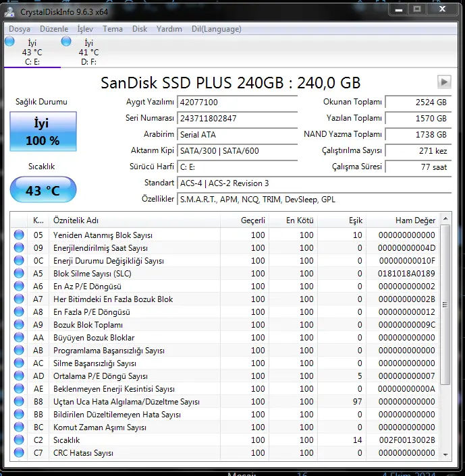Open the İşlev menu
The width and height of the screenshot is (465, 476).
(x=85, y=29)
